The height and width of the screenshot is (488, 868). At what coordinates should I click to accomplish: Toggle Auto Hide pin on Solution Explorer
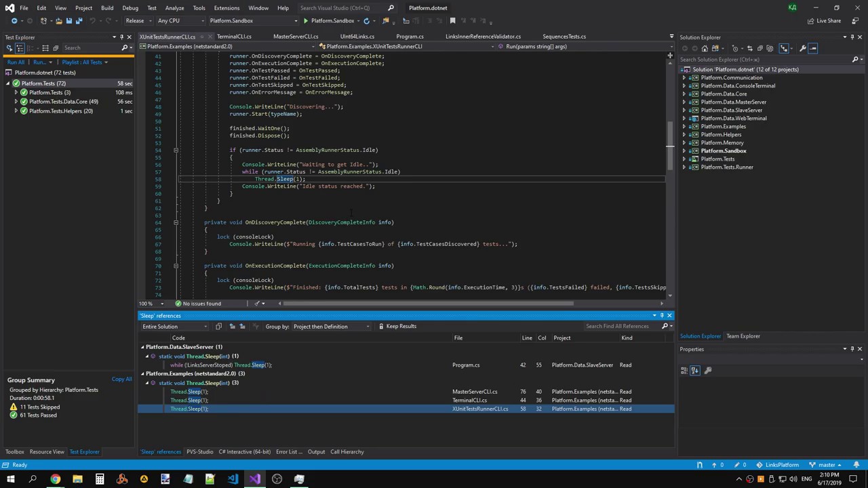(852, 37)
